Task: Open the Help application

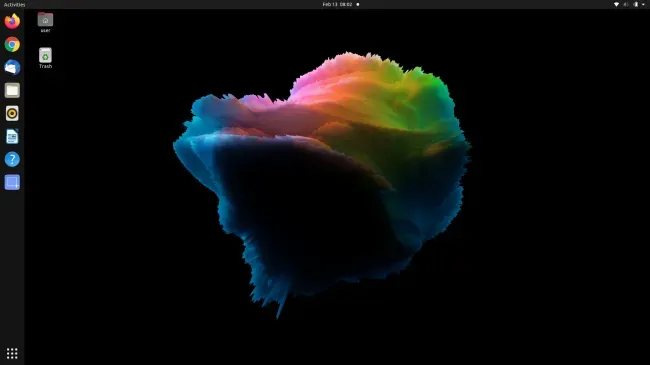Action: coord(12,159)
